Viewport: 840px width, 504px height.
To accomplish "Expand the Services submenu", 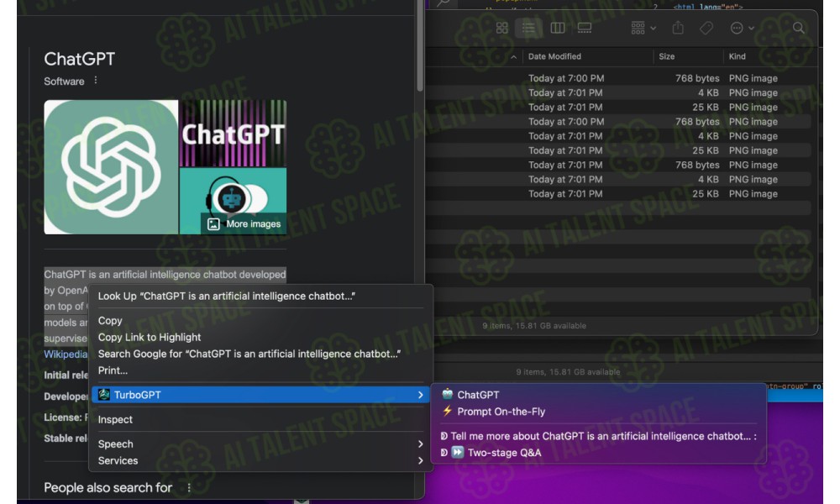I will 261,460.
